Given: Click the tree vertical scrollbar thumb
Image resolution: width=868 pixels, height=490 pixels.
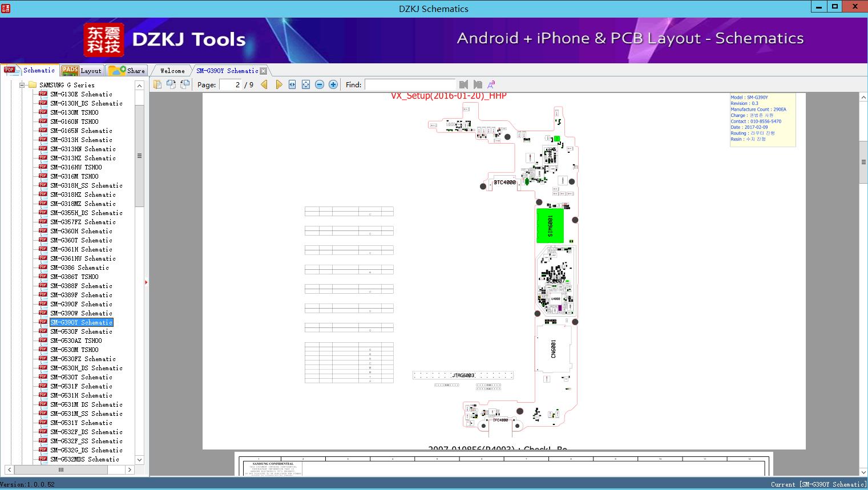Looking at the screenshot, I should [x=139, y=156].
